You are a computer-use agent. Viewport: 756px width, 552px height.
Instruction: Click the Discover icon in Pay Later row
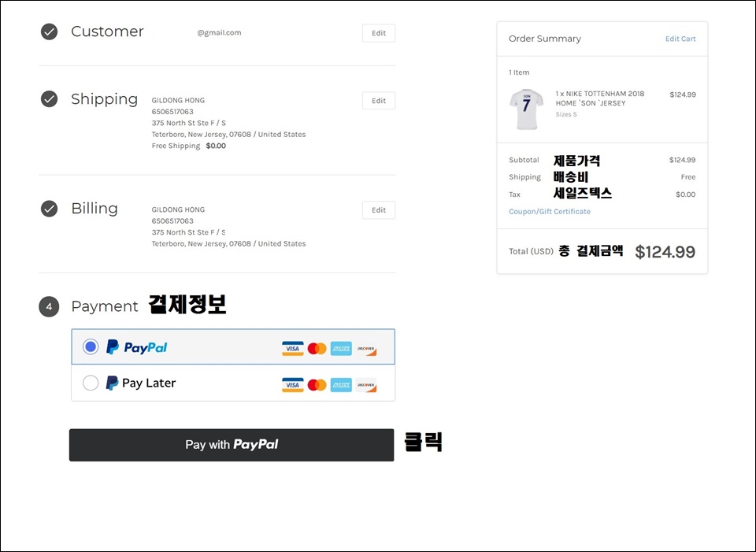pos(366,385)
